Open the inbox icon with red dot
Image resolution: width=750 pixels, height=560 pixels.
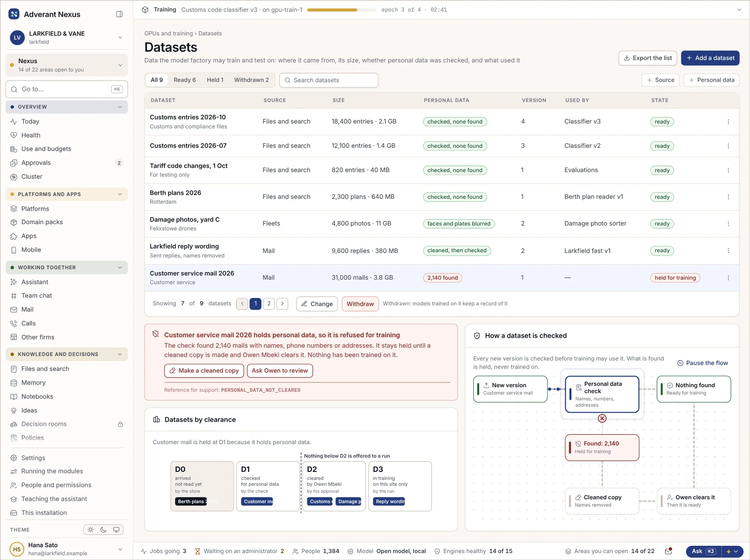click(x=668, y=551)
